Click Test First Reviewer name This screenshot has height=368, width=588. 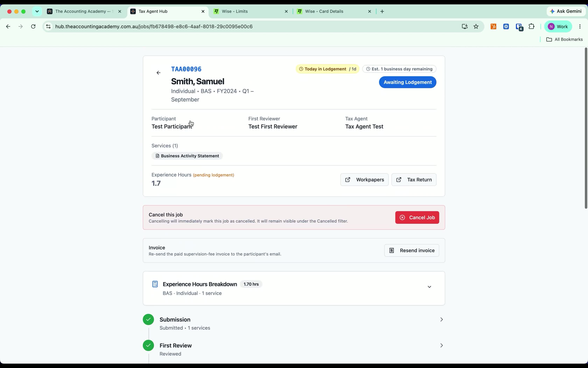[273, 127]
